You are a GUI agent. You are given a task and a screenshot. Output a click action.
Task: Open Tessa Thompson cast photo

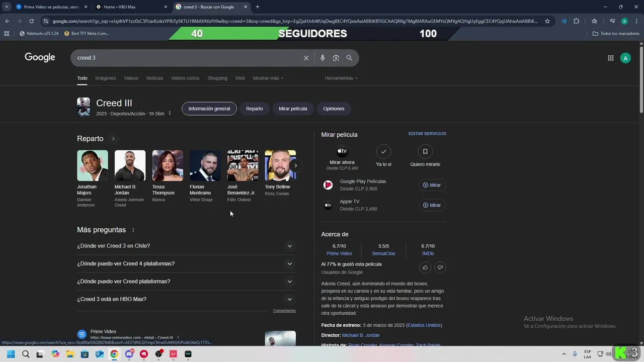pyautogui.click(x=168, y=165)
